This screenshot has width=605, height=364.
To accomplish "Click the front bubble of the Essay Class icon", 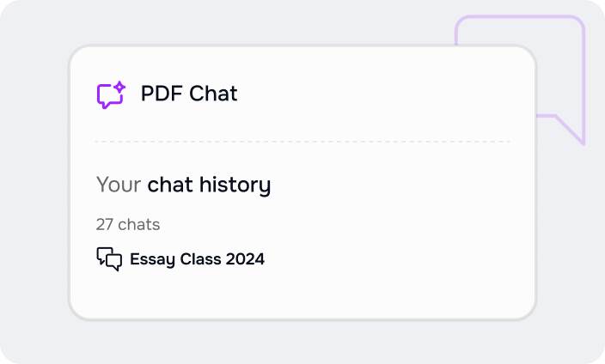I will (x=114, y=263).
